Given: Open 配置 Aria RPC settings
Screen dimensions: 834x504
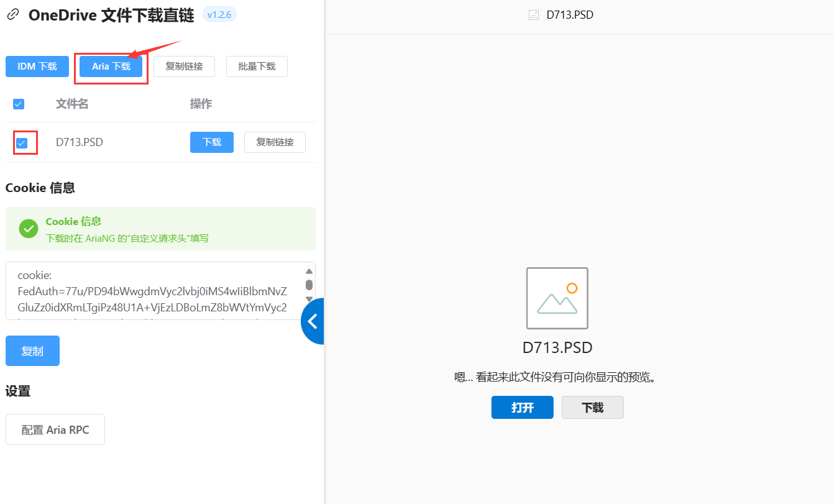Looking at the screenshot, I should tap(55, 429).
